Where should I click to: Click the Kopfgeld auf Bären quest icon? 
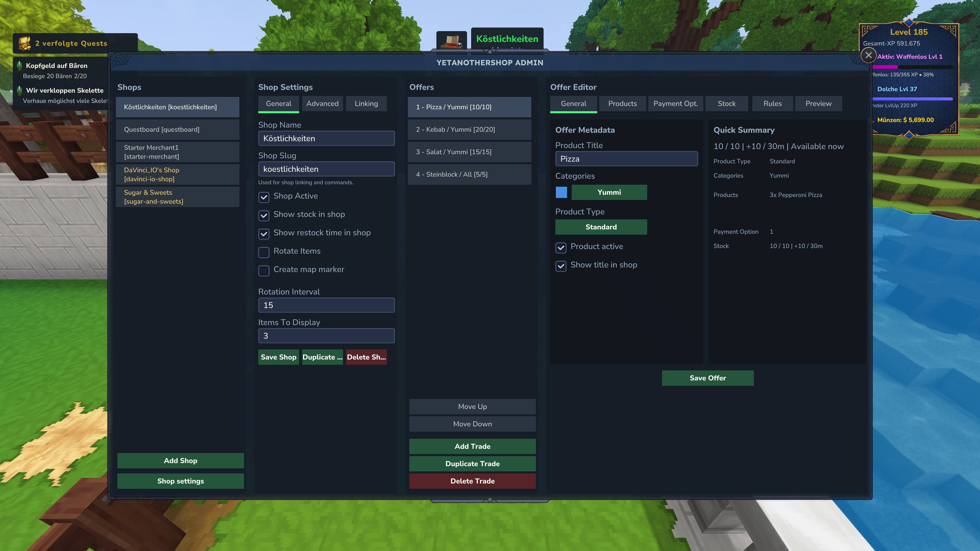coord(19,66)
